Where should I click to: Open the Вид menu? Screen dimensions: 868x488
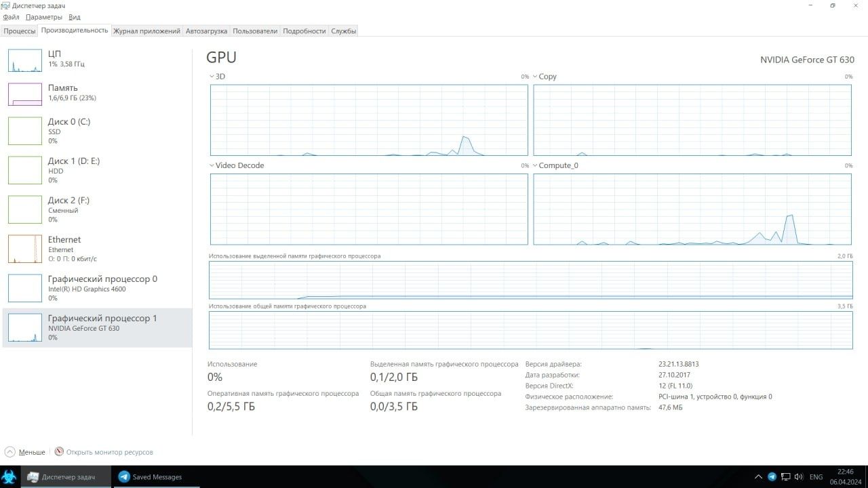coord(75,17)
